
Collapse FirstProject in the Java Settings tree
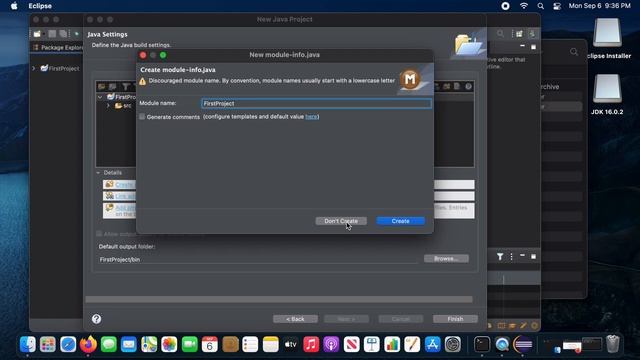pos(100,97)
